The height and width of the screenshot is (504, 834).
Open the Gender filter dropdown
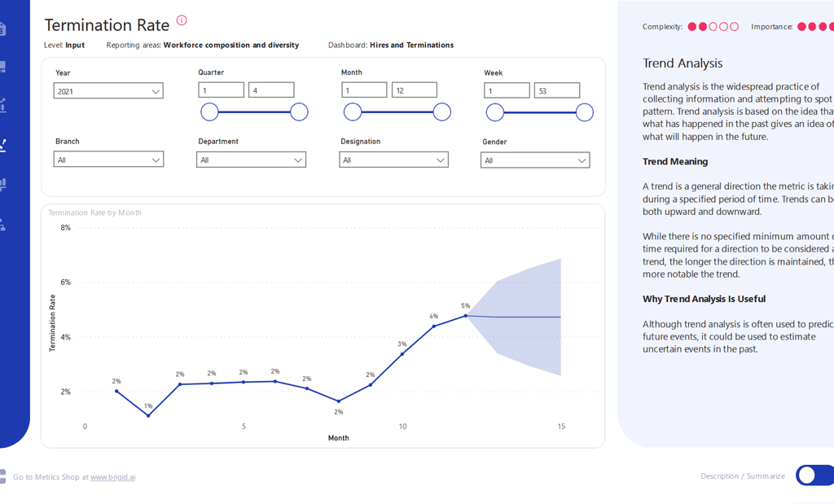[535, 160]
